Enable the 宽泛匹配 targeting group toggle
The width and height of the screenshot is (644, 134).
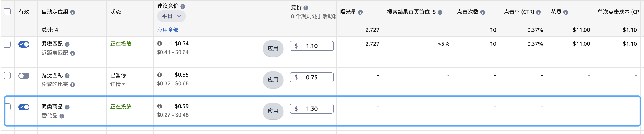click(24, 76)
